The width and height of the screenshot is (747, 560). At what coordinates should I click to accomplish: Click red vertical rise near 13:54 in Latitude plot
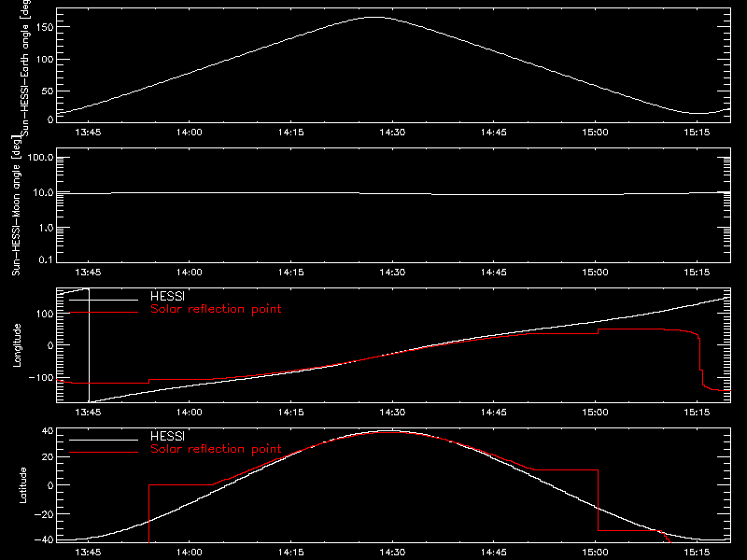point(149,513)
